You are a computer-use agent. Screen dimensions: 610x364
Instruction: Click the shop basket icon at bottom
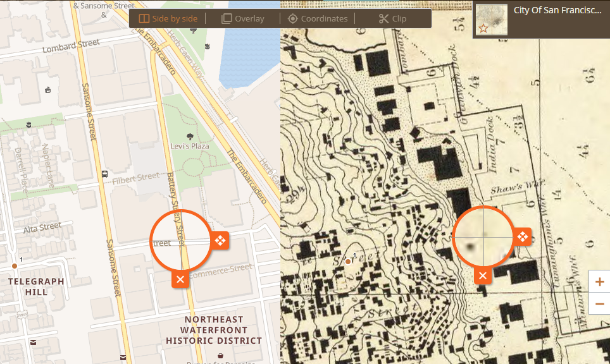tap(220, 355)
